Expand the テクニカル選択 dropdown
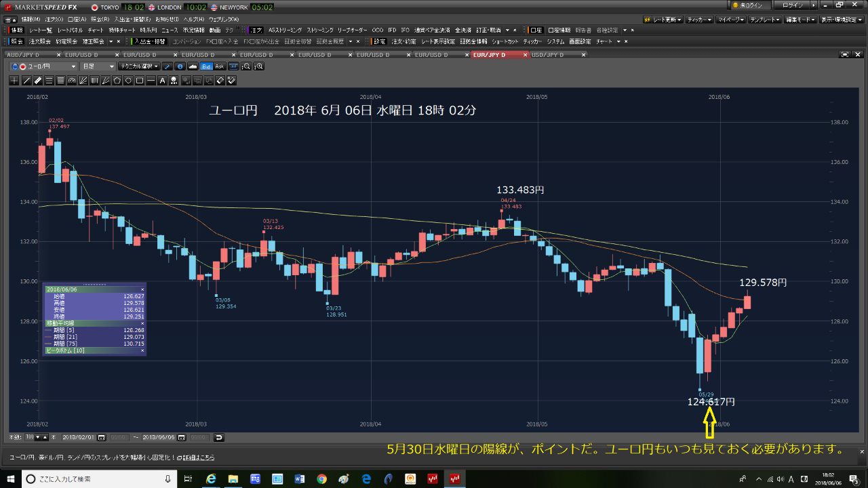The width and height of the screenshot is (868, 488). [138, 66]
